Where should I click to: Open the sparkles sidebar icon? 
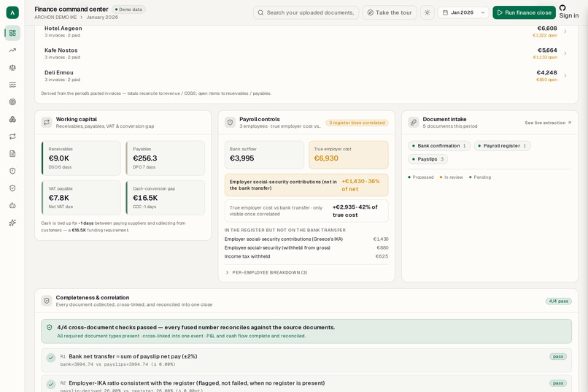point(12,223)
